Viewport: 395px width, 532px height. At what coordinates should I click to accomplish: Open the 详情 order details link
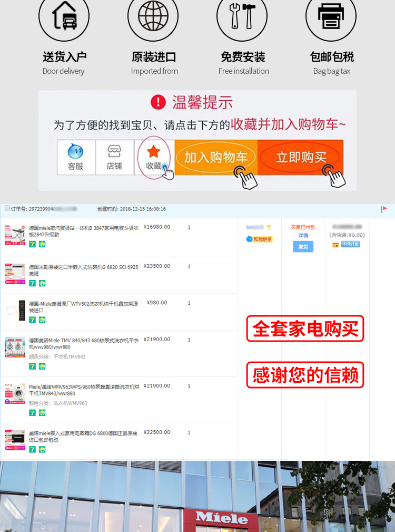point(303,236)
